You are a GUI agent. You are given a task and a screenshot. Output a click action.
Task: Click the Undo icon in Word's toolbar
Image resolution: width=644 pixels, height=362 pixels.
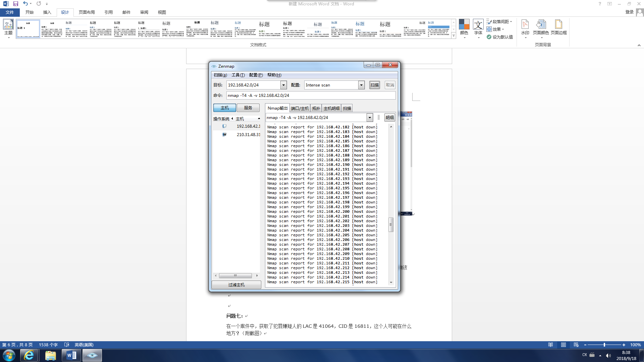point(25,4)
